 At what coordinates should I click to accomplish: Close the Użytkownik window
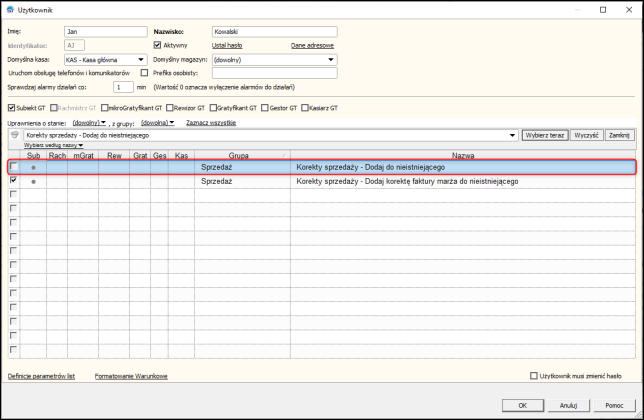tap(629, 10)
